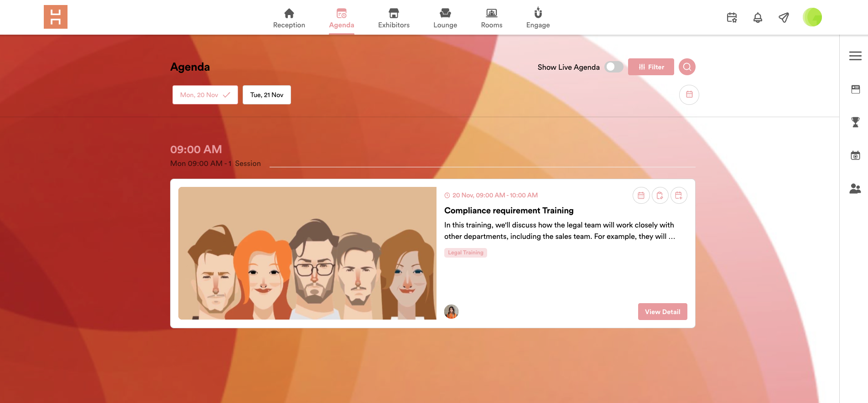Click View Detail button
The image size is (868, 403).
pyautogui.click(x=663, y=312)
